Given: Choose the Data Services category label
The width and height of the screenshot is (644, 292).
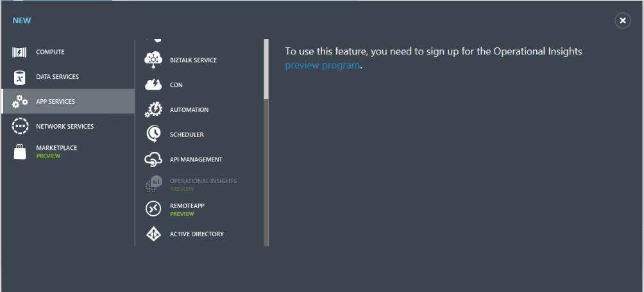Looking at the screenshot, I should click(x=57, y=77).
